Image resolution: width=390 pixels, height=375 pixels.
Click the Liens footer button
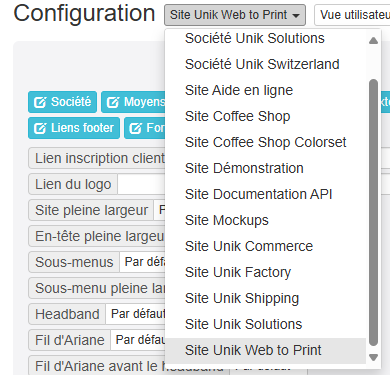[x=74, y=128]
